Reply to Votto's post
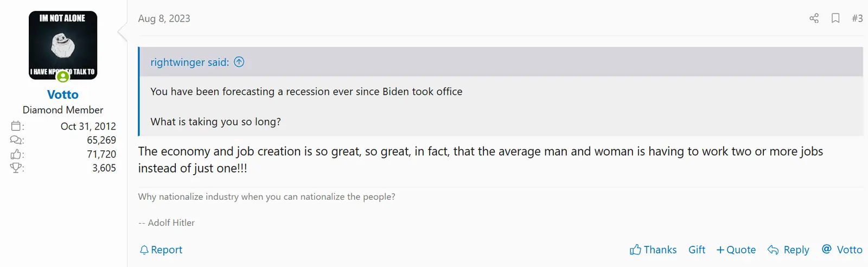868x267 pixels. tap(788, 250)
